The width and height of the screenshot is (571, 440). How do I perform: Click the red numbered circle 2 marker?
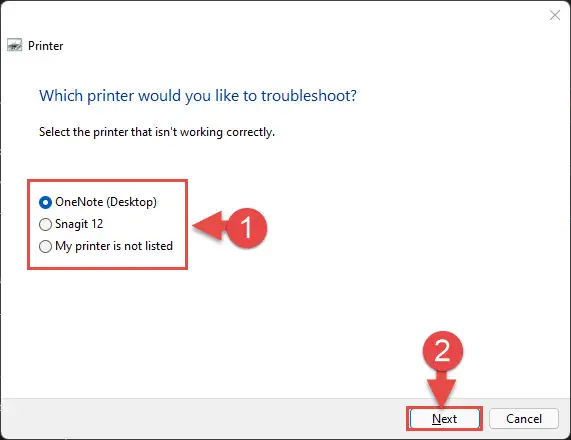click(442, 351)
